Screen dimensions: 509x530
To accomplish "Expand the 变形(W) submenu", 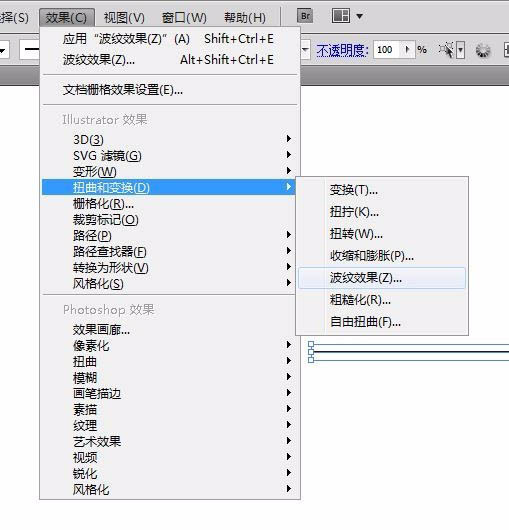I will [170, 171].
